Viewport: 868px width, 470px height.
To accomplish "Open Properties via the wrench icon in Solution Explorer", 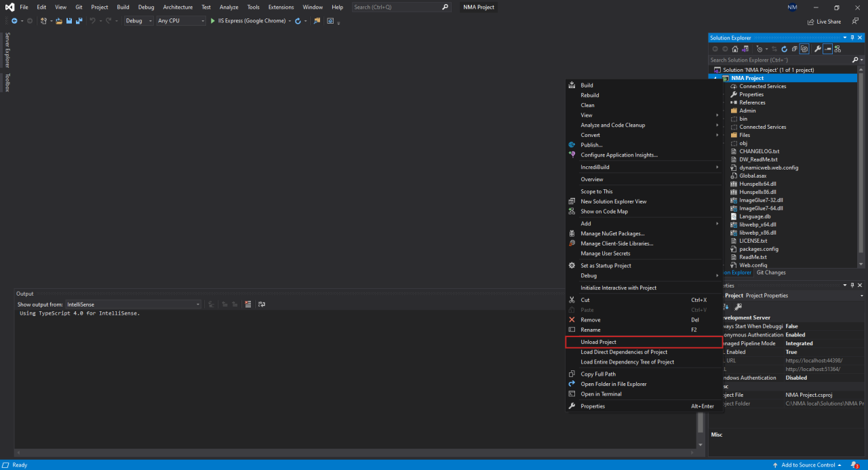I will 818,49.
